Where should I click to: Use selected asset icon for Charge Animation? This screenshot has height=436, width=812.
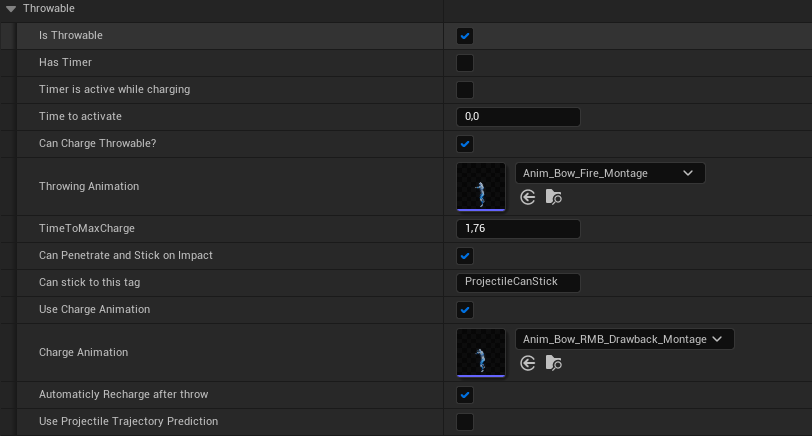[529, 364]
